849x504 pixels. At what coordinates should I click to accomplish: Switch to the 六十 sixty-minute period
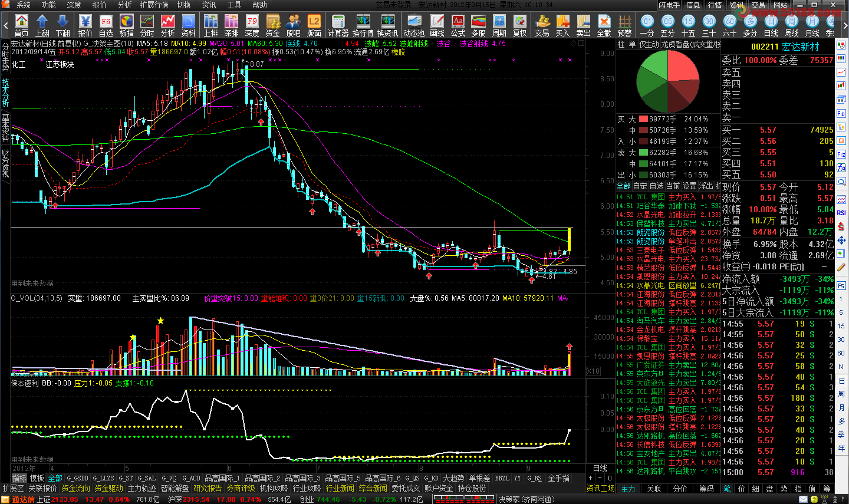coord(730,26)
